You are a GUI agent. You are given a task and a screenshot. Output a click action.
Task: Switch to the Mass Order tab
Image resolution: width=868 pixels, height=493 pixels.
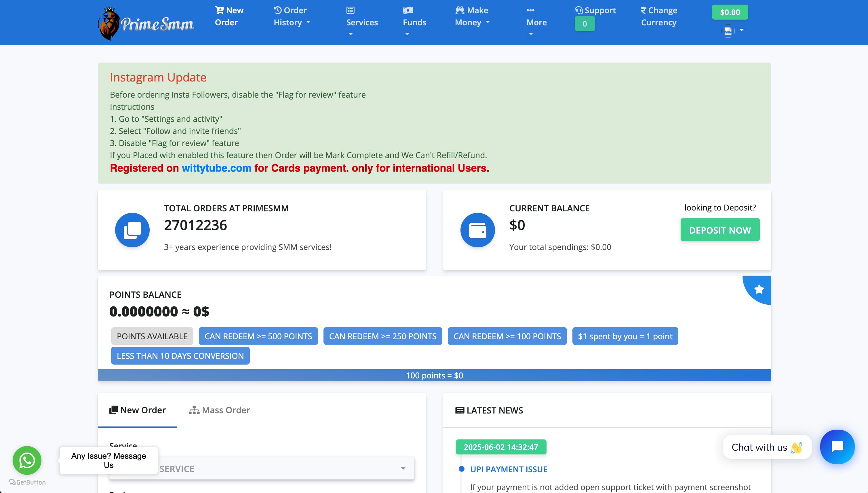point(220,410)
